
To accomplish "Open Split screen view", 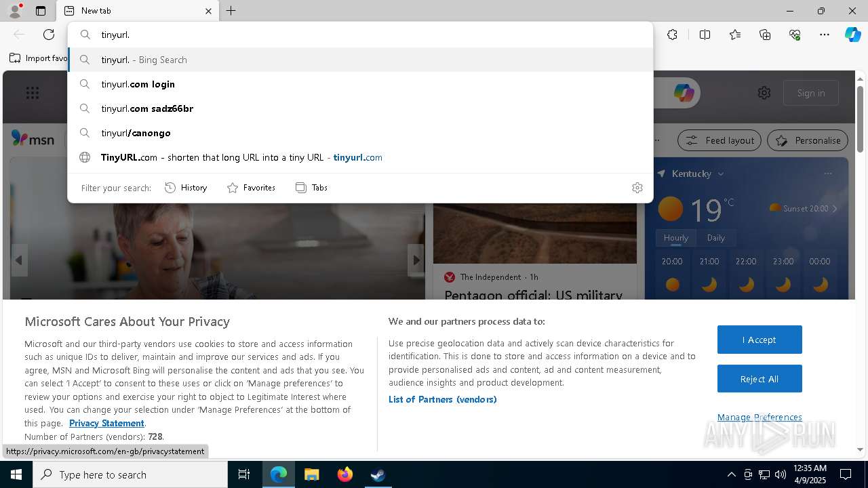I will pos(705,35).
